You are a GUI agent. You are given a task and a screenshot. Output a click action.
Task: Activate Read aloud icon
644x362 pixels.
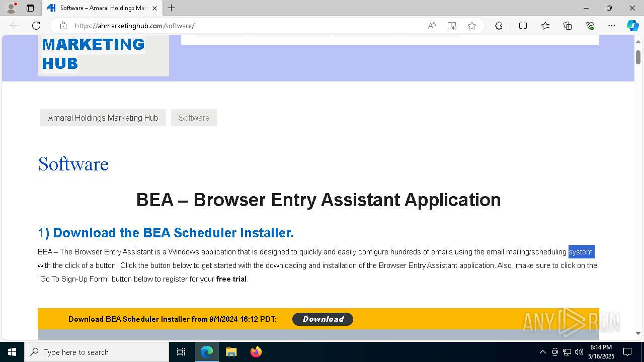[x=432, y=26]
